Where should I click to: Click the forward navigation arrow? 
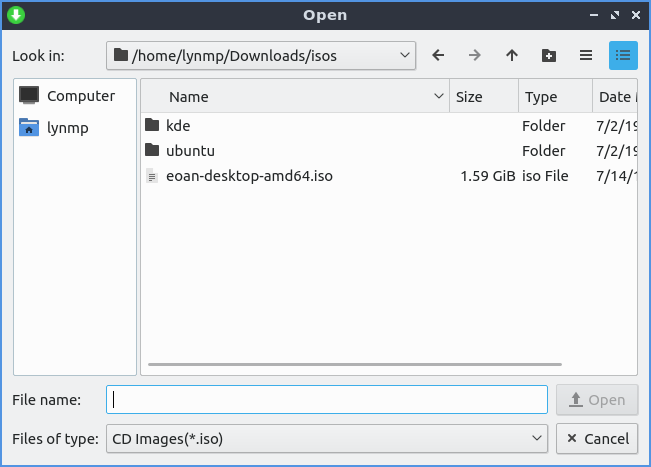475,56
